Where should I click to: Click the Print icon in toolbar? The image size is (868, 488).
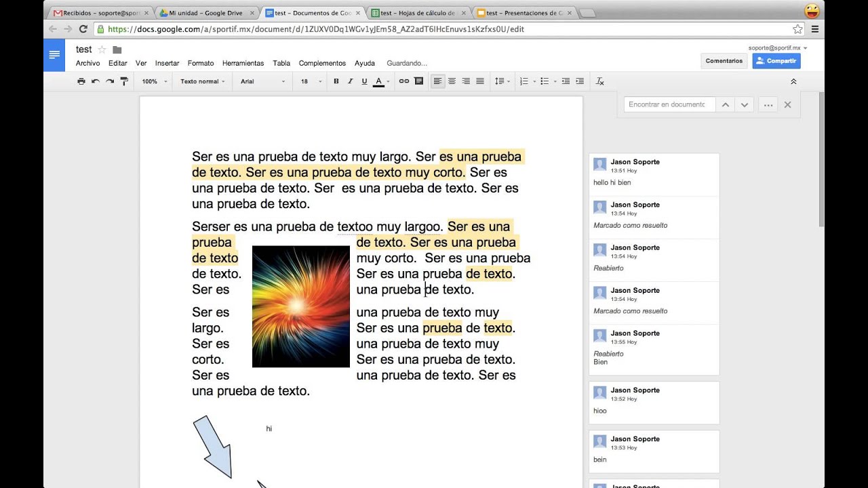pyautogui.click(x=81, y=81)
